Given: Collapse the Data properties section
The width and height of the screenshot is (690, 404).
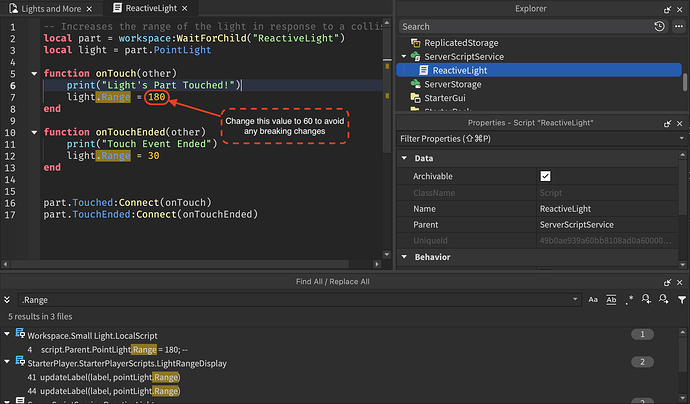Looking at the screenshot, I should (x=405, y=158).
